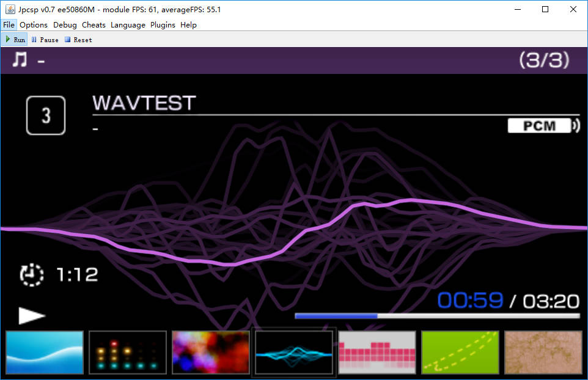
Task: Reset the emulator
Action: pos(78,40)
